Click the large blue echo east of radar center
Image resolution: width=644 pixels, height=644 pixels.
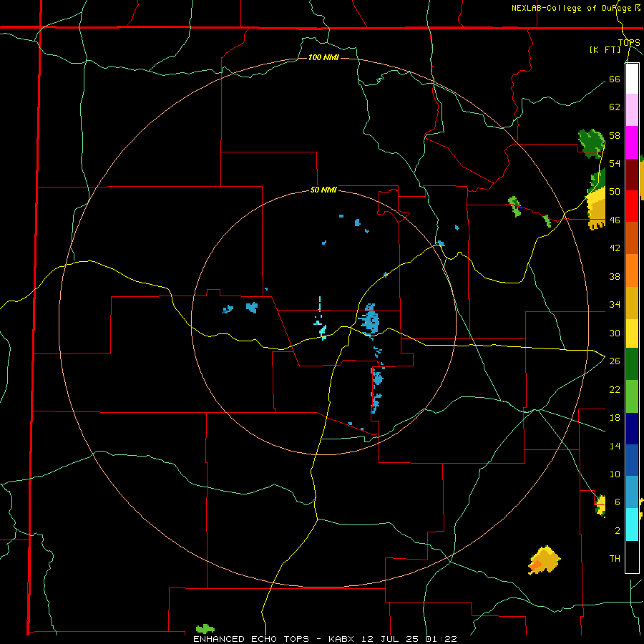(x=370, y=320)
